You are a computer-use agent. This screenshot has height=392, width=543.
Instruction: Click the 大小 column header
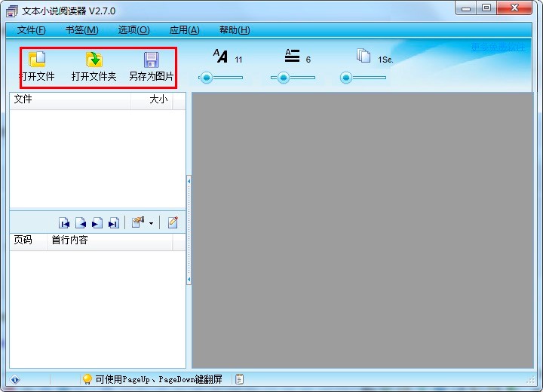158,100
